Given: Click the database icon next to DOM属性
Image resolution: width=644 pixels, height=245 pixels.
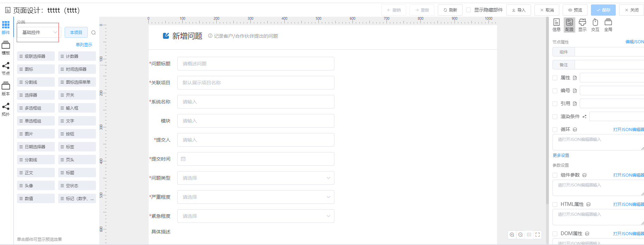Looking at the screenshot, I should click(x=587, y=234).
